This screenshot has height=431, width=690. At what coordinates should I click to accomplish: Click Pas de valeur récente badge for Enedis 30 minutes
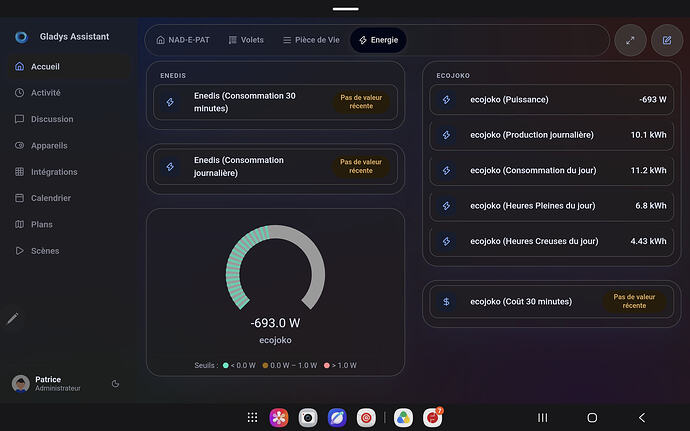point(361,102)
